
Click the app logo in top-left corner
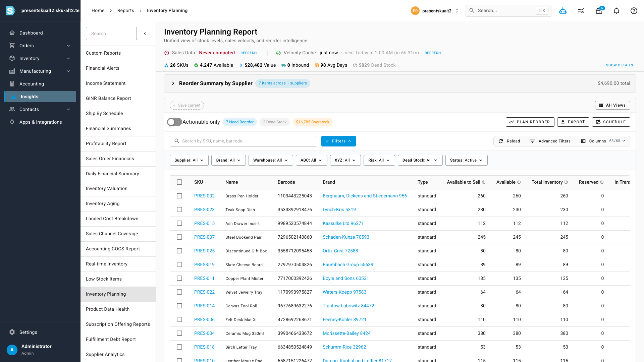click(x=10, y=11)
